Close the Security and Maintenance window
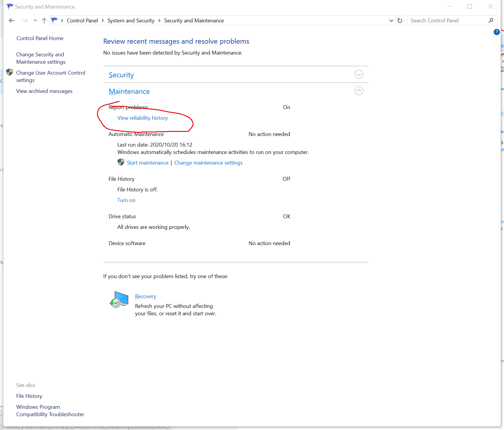Viewport: 504px width, 430px height. pos(490,6)
